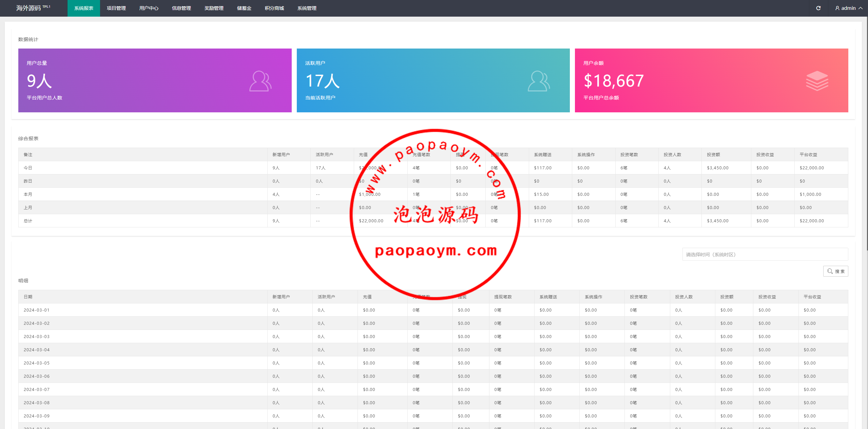Image resolution: width=868 pixels, height=429 pixels.
Task: Select the 2024-03-03 date row
Action: pos(433,336)
